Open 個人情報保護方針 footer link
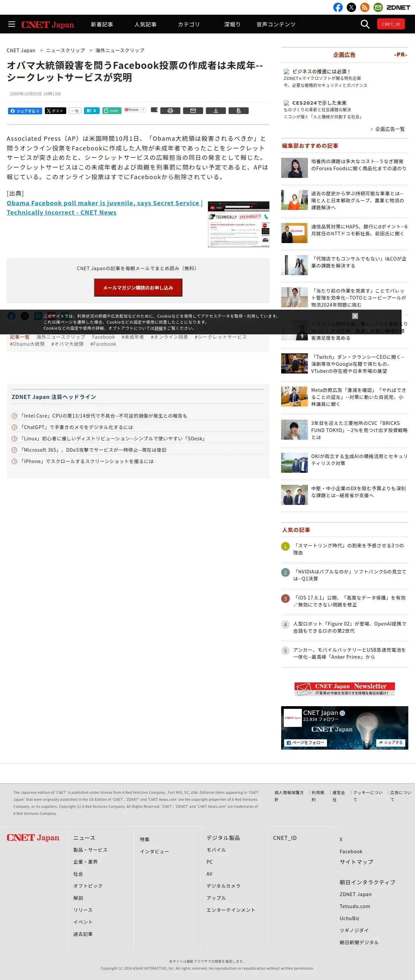The height and width of the screenshot is (980, 415). pos(289,796)
